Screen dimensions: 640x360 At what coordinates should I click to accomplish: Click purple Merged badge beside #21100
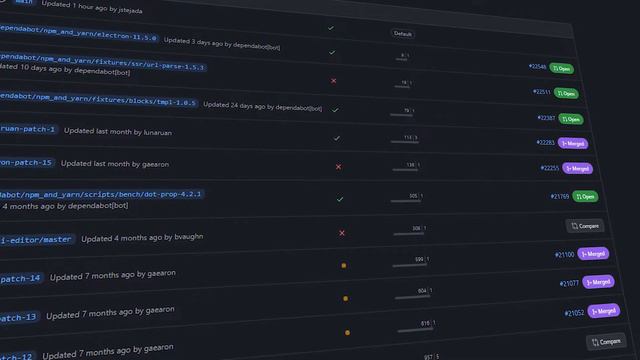(593, 254)
